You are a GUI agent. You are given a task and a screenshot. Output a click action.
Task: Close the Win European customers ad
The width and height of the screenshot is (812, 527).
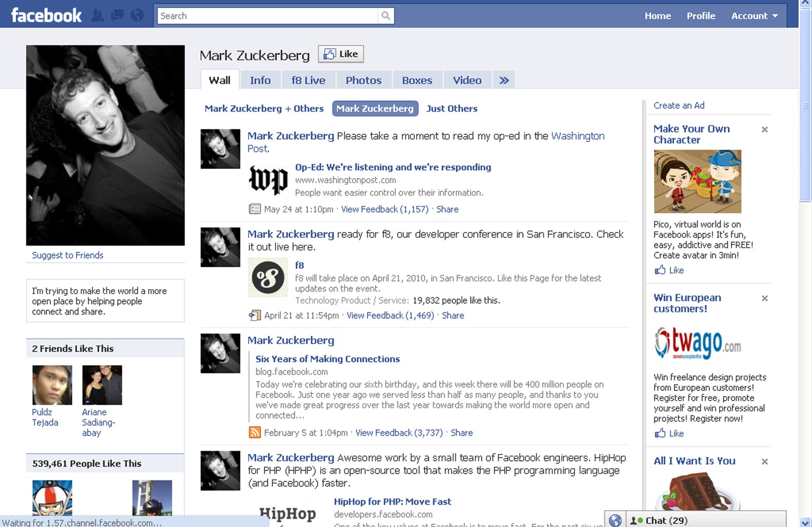pyautogui.click(x=764, y=298)
